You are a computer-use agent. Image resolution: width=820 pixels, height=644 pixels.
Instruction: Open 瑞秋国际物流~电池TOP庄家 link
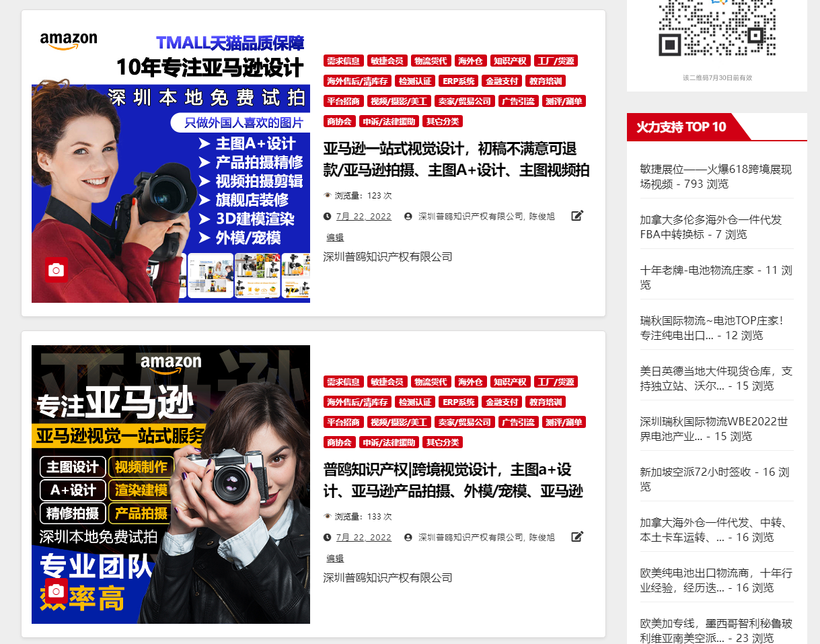click(x=712, y=328)
